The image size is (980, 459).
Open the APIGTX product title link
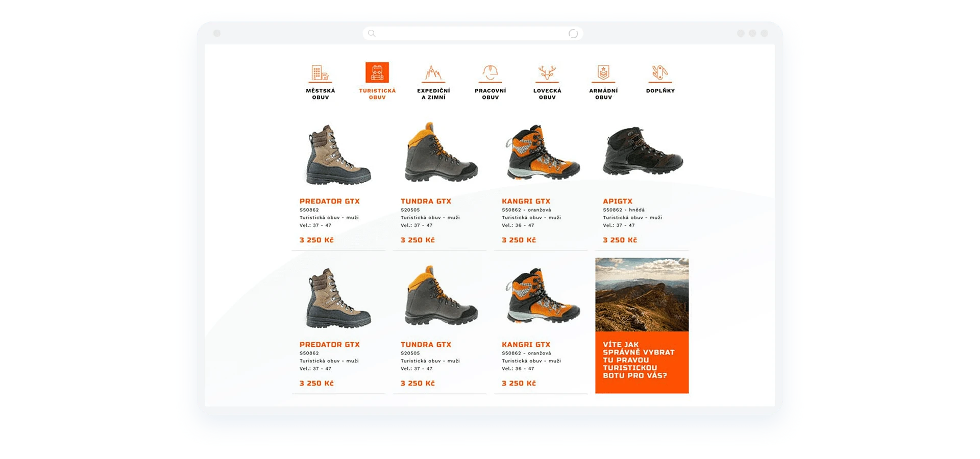[x=617, y=201]
